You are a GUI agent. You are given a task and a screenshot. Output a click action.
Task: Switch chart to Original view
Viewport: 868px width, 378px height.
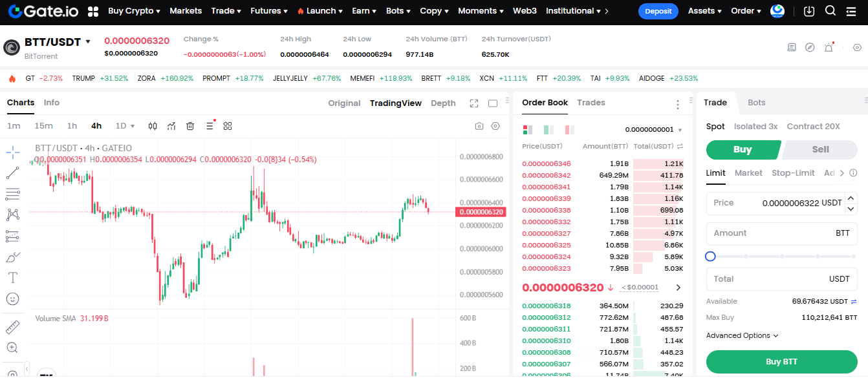point(344,103)
